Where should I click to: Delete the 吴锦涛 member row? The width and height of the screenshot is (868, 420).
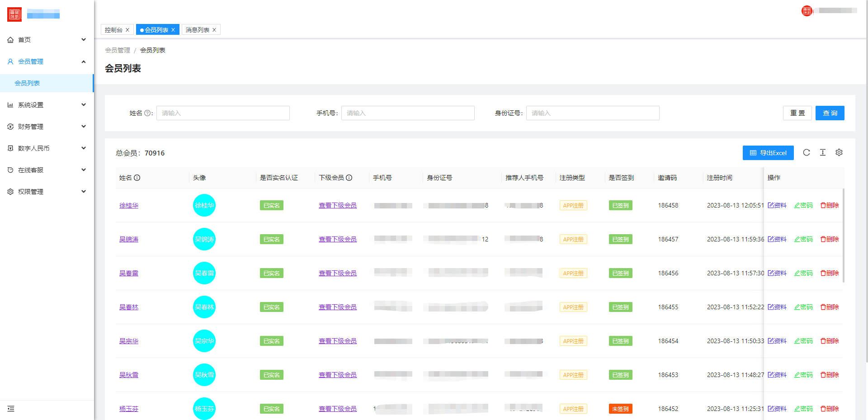tap(830, 239)
